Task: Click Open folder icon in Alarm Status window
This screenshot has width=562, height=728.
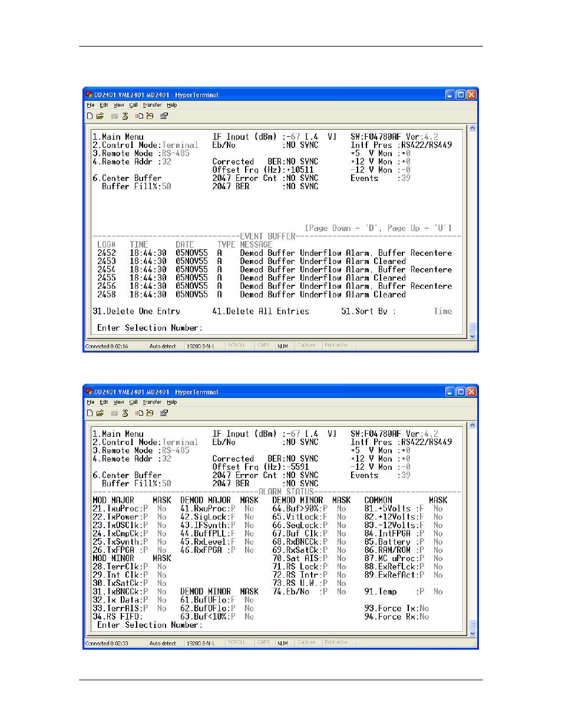Action: pos(100,413)
